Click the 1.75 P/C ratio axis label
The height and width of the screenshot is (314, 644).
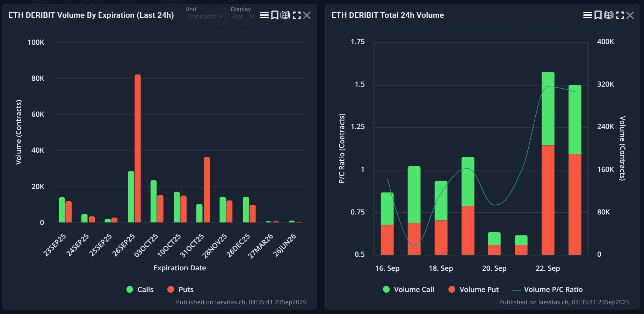(357, 42)
